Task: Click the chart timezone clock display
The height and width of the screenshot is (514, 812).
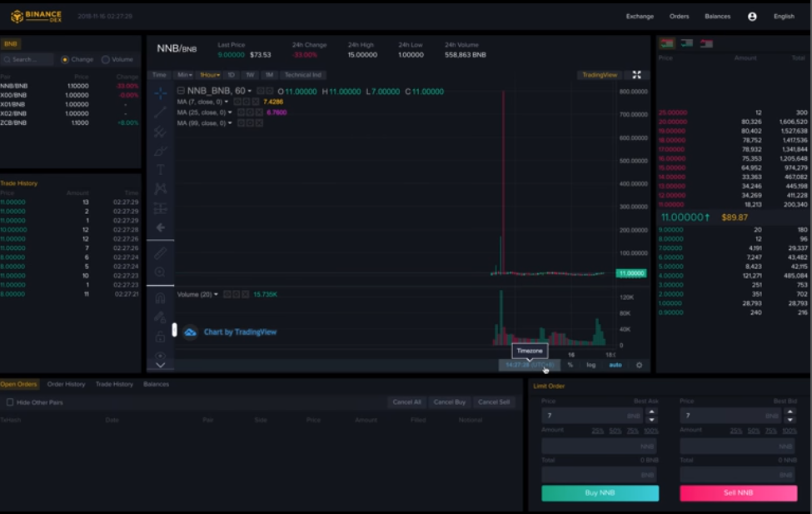Action: coord(529,365)
